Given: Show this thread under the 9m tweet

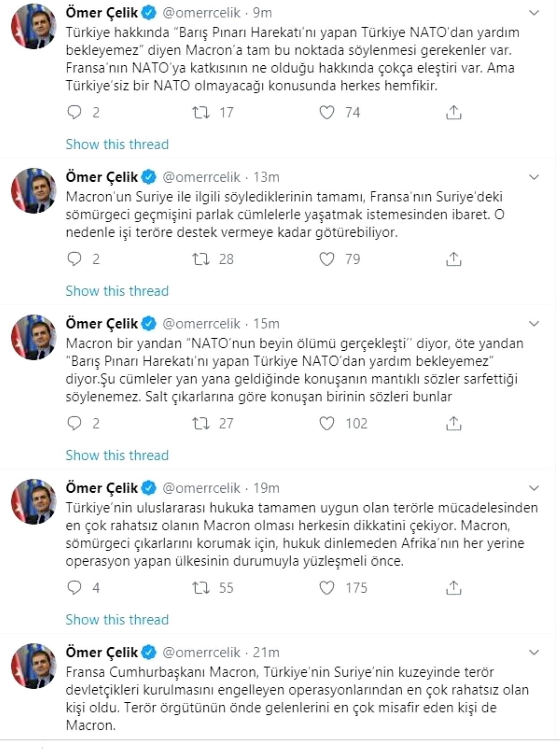Looking at the screenshot, I should 117,144.
